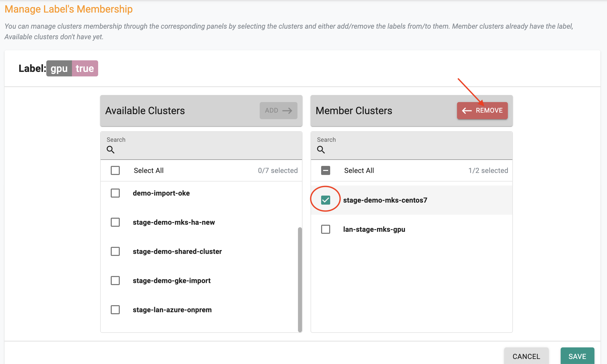Click the 0/7 selected counter
The width and height of the screenshot is (607, 364).
(278, 170)
